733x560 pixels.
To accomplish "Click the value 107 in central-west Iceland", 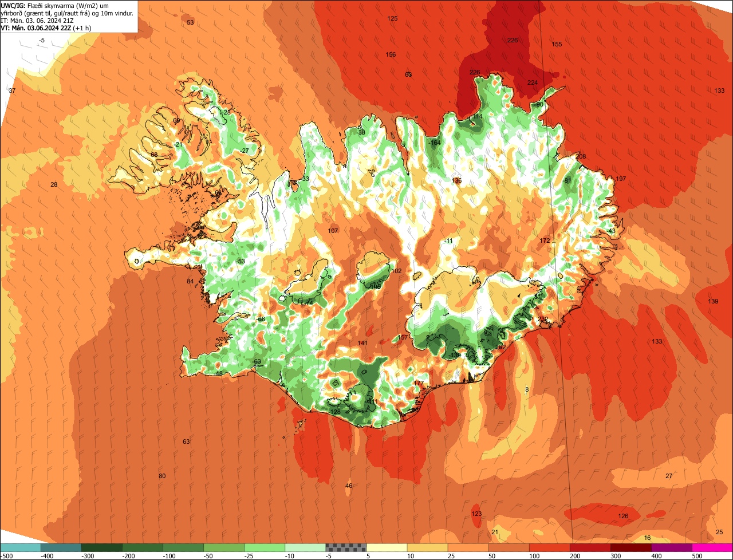I will (333, 231).
